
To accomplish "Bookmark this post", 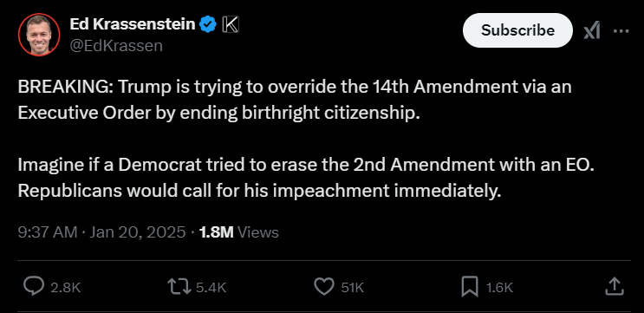I will [470, 286].
